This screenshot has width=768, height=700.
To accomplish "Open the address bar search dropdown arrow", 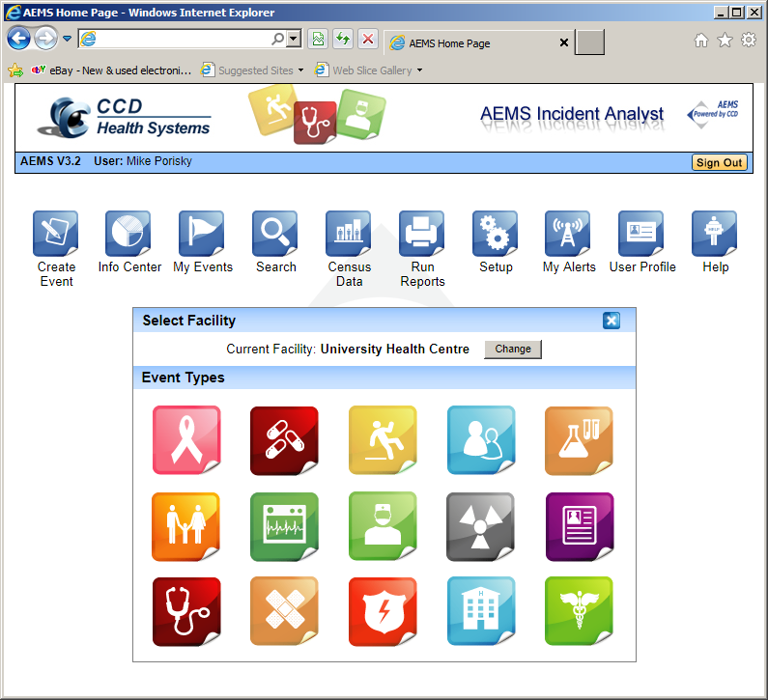I will pyautogui.click(x=294, y=39).
